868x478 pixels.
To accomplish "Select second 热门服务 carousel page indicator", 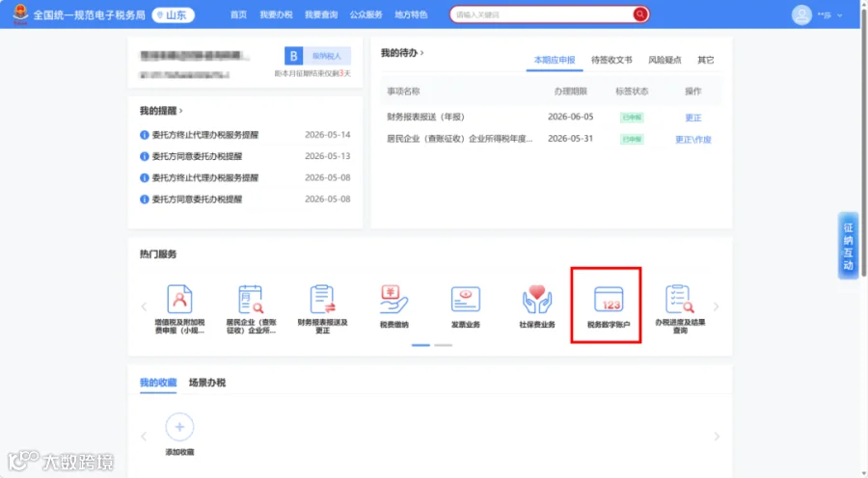I will point(443,345).
